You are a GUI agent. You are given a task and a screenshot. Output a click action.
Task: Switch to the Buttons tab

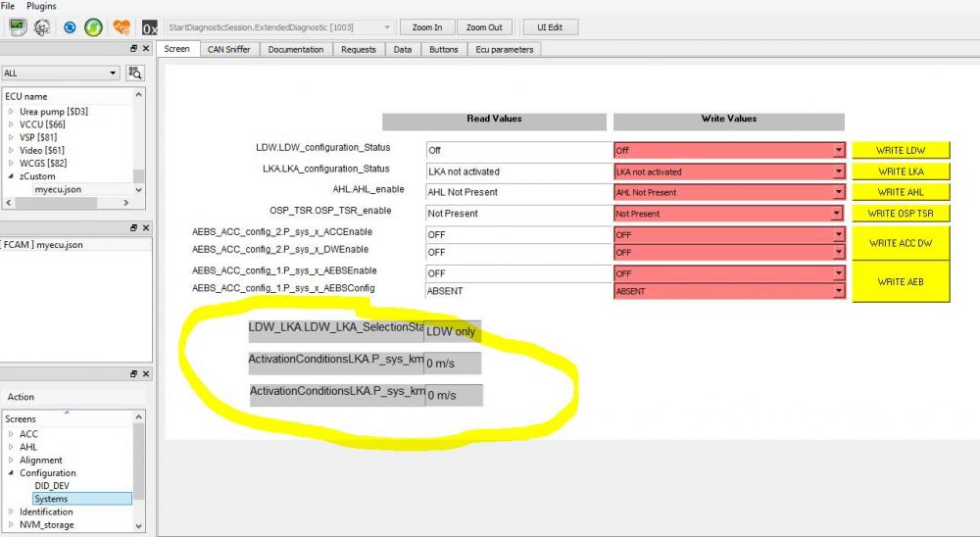[x=444, y=49]
